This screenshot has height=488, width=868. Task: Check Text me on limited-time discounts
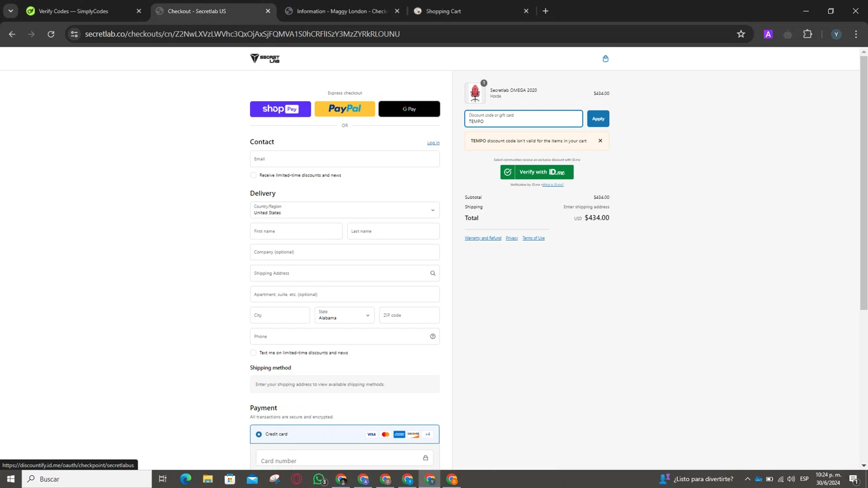(x=253, y=353)
